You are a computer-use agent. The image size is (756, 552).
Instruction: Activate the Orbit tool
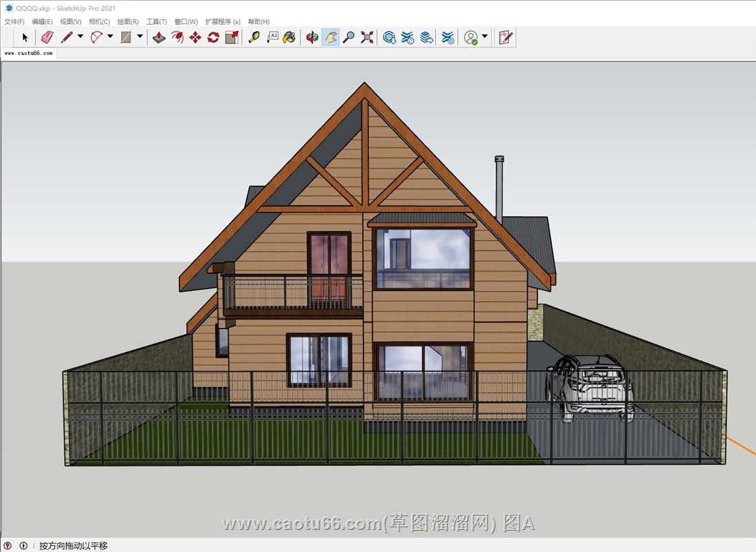312,37
